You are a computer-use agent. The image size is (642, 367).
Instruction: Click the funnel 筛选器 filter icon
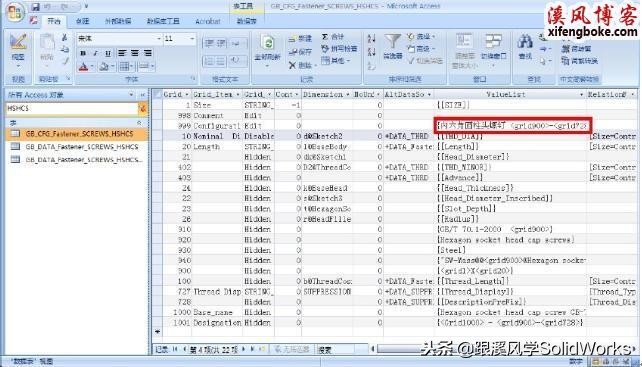pos(392,46)
